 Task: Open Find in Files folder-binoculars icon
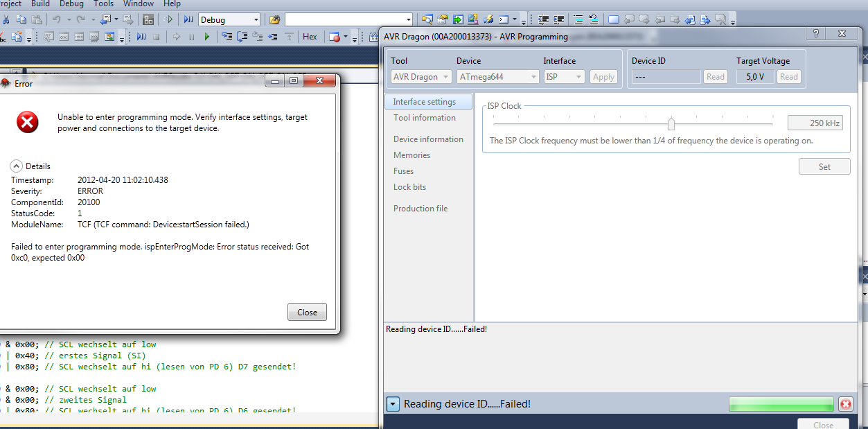point(274,19)
